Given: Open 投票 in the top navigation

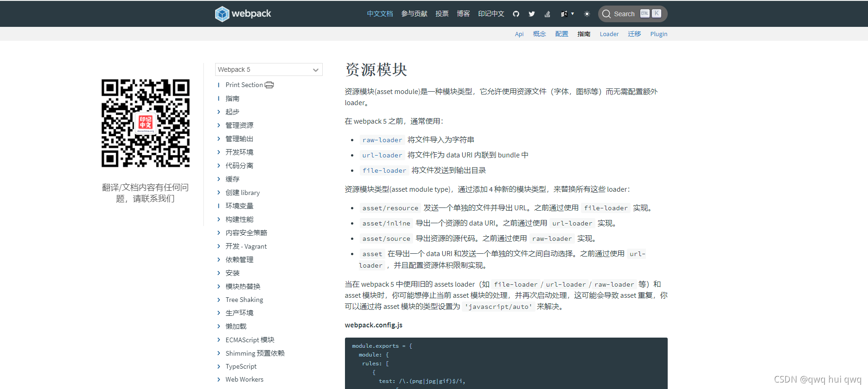Looking at the screenshot, I should 442,14.
